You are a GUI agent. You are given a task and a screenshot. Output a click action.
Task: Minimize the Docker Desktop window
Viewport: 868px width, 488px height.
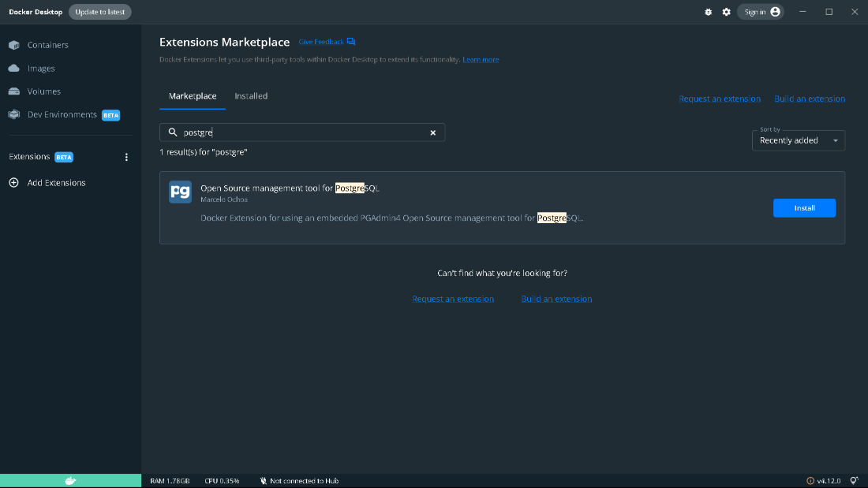click(x=803, y=12)
